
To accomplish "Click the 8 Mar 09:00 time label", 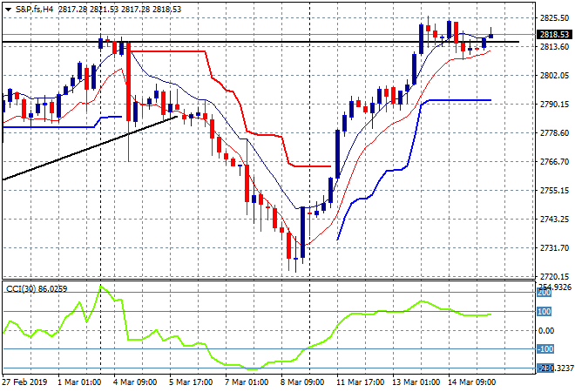I will (x=302, y=382).
